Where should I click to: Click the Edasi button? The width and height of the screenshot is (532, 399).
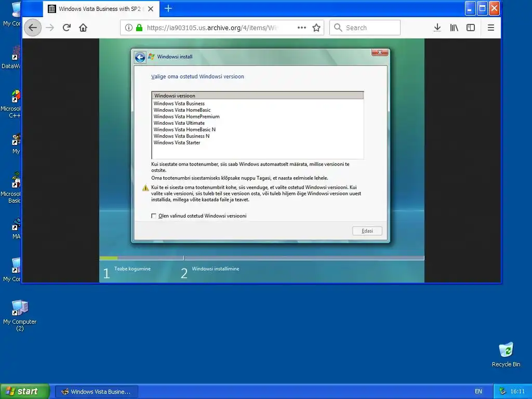pos(367,231)
